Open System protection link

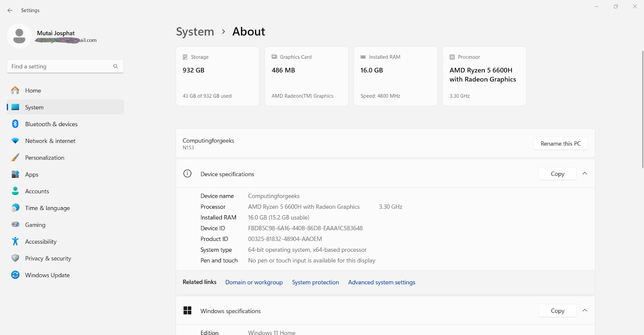(x=316, y=282)
